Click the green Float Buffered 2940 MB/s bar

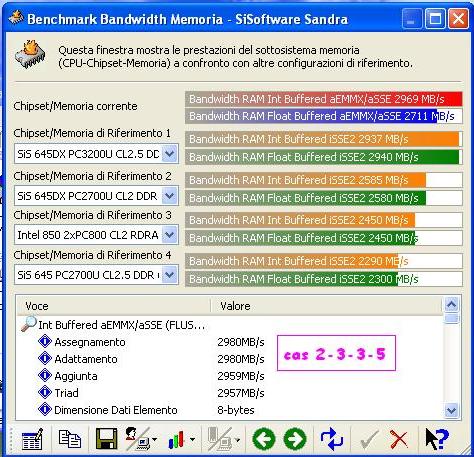pos(324,157)
